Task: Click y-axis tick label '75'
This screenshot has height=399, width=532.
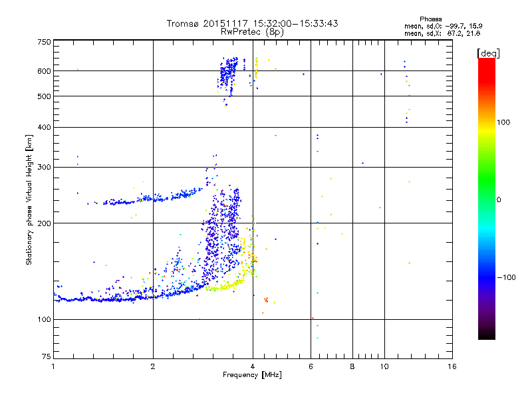Action: [x=47, y=356]
